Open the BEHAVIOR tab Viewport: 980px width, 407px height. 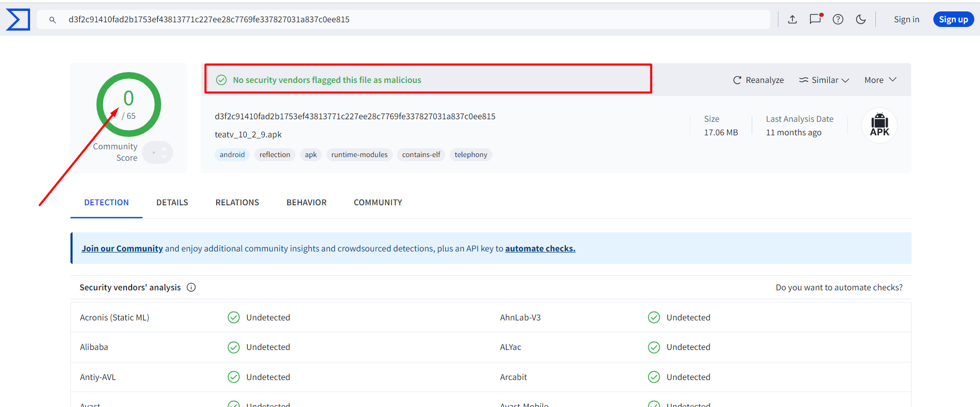pyautogui.click(x=306, y=203)
